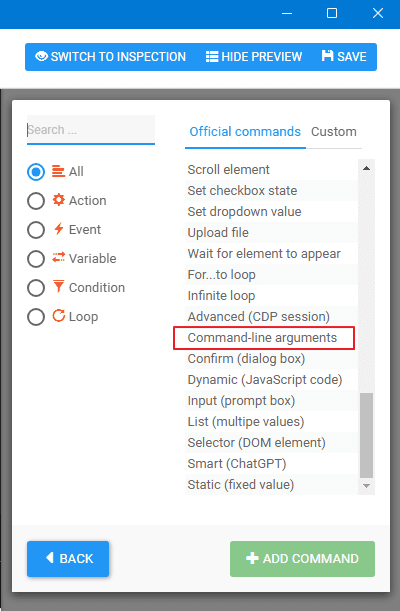The width and height of the screenshot is (400, 611).
Task: Click the funnel Condition icon
Action: [58, 286]
